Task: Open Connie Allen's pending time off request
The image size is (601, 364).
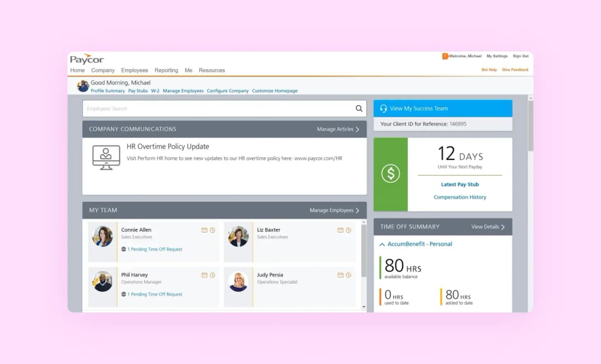Action: pos(155,249)
